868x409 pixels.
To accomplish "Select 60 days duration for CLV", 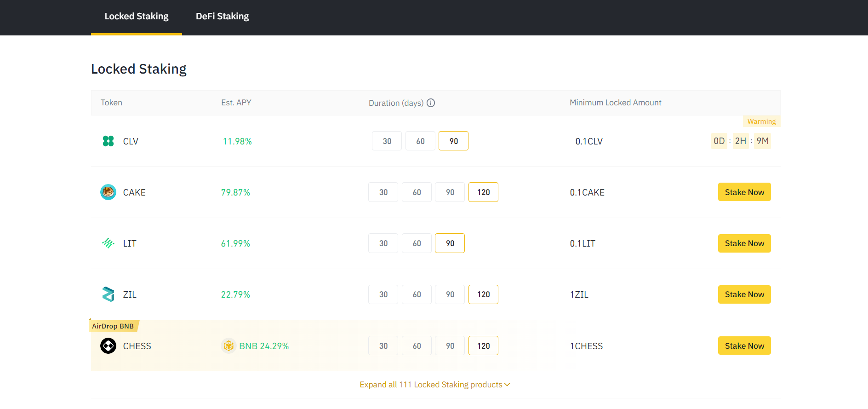I will pyautogui.click(x=420, y=141).
